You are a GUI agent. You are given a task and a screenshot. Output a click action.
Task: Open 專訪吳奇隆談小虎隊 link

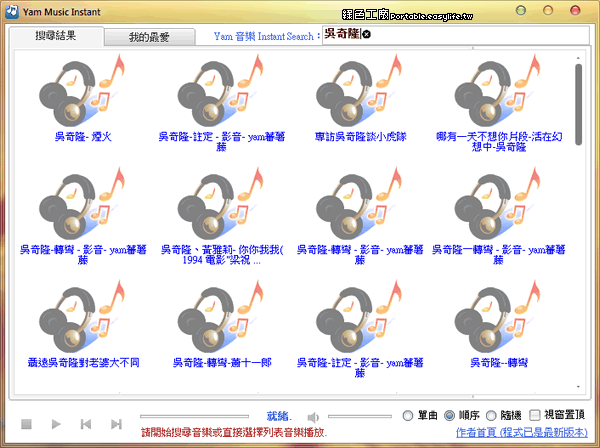click(x=360, y=137)
